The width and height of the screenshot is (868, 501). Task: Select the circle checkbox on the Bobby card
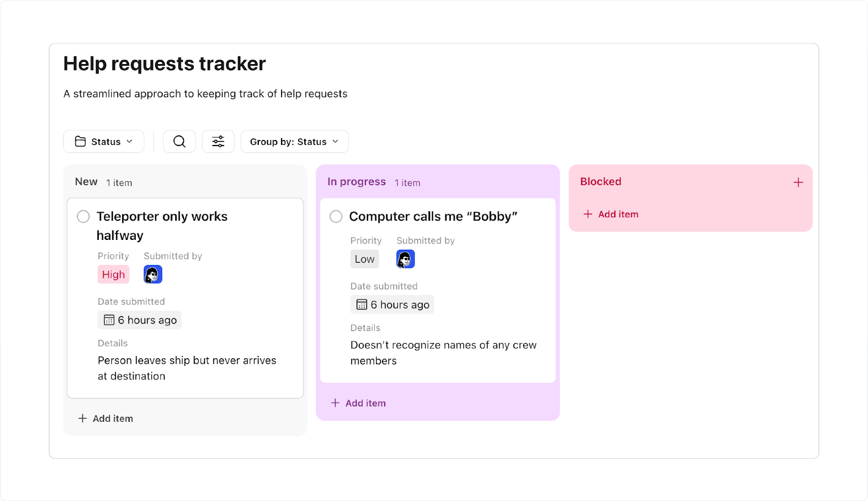coord(335,216)
